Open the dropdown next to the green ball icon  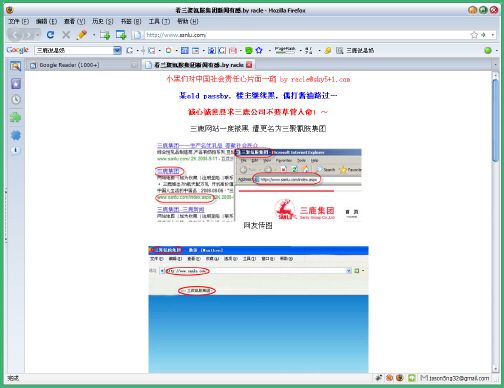click(496, 50)
